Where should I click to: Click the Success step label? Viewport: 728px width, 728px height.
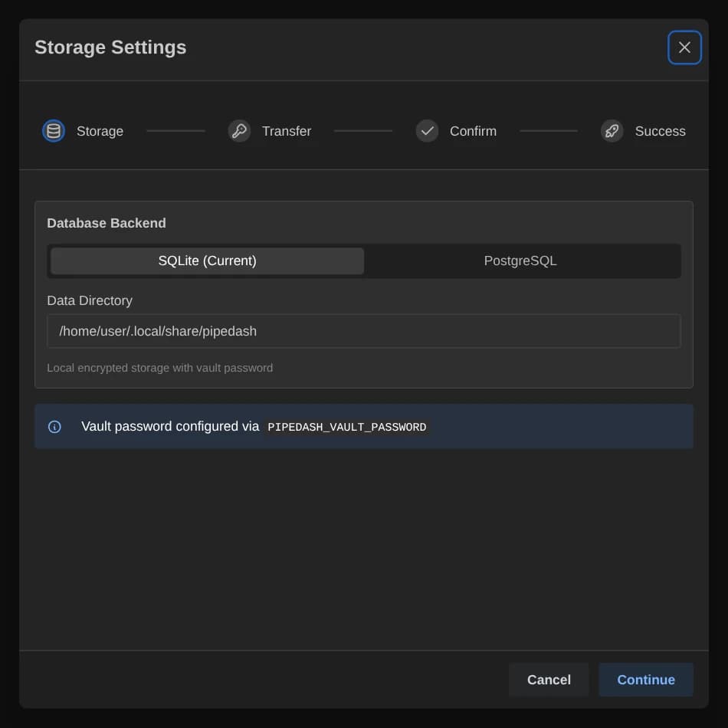coord(661,131)
